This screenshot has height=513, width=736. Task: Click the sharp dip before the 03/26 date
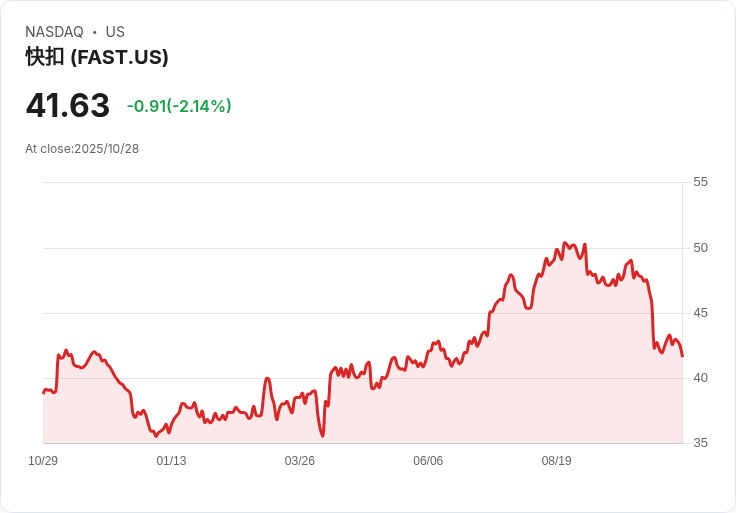(x=322, y=435)
